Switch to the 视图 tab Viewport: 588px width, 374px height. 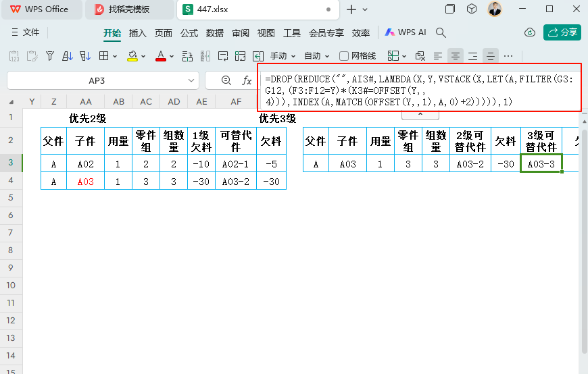(x=266, y=33)
